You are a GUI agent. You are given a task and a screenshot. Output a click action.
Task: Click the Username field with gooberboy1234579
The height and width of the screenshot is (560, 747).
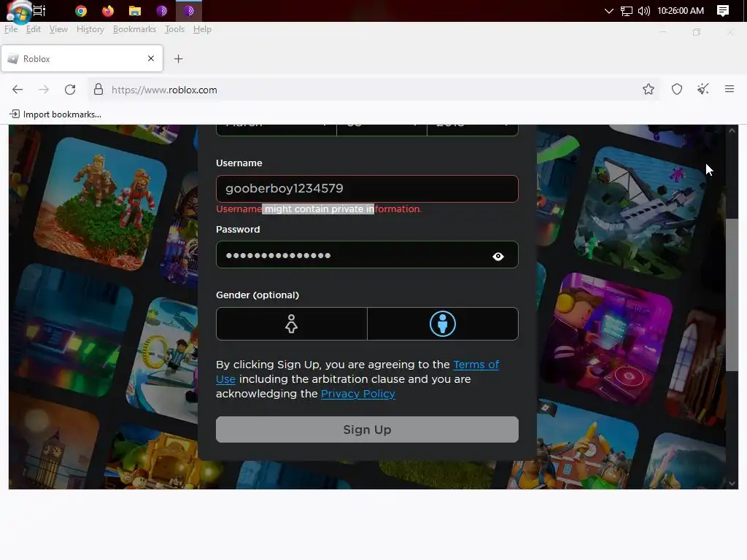coord(367,189)
